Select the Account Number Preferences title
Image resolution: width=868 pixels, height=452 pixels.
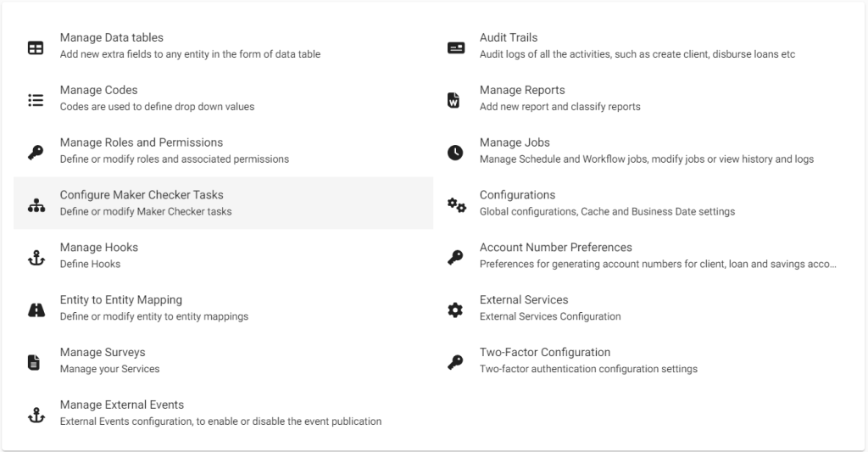click(x=555, y=248)
